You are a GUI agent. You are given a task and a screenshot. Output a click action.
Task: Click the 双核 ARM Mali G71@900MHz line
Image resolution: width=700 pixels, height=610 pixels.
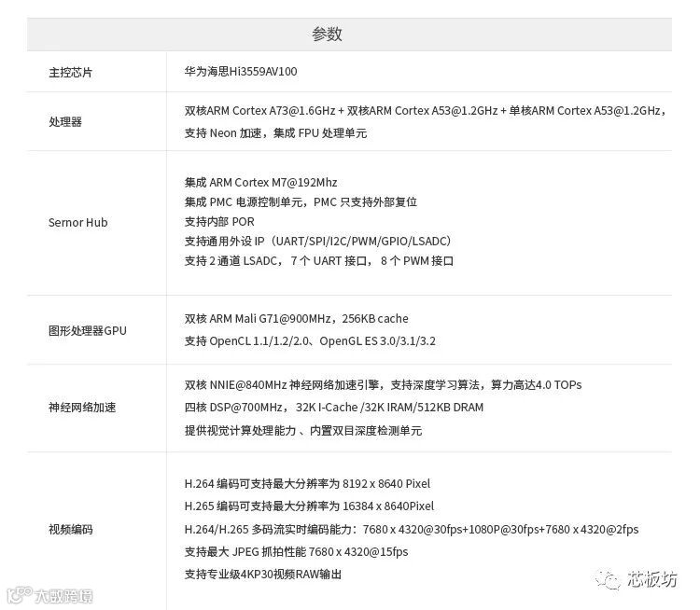(297, 319)
